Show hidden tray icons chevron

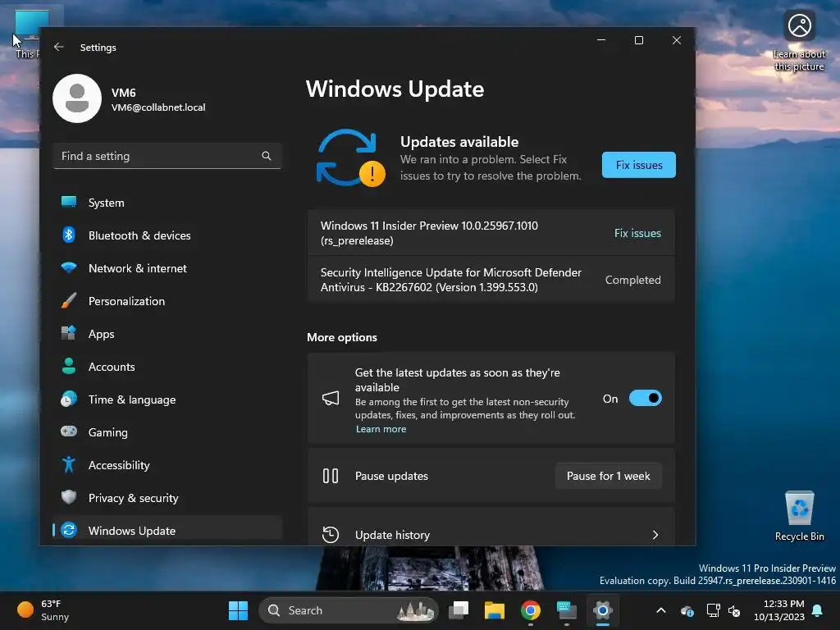coord(661,610)
